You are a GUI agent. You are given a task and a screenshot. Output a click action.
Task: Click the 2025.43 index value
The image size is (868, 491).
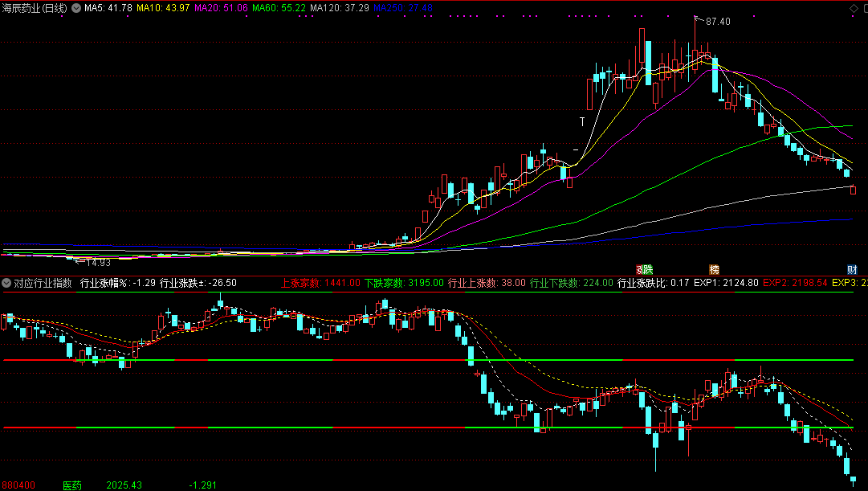click(x=124, y=485)
